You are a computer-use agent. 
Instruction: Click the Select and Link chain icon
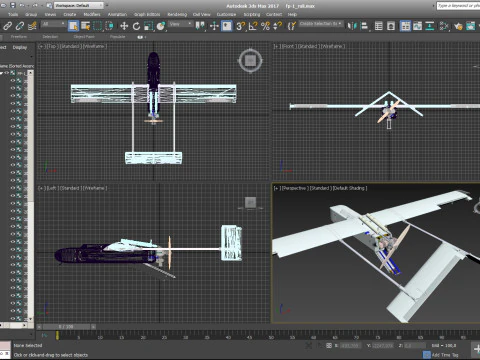7,26
